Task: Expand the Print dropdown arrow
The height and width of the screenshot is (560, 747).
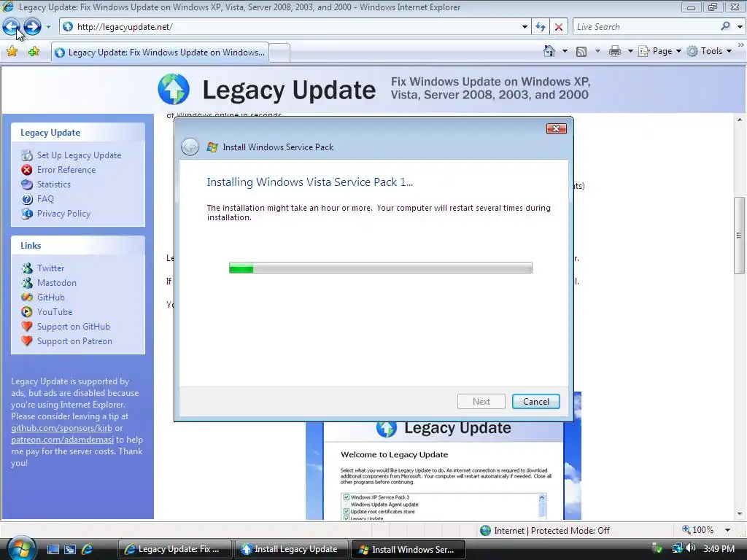Action: point(630,51)
